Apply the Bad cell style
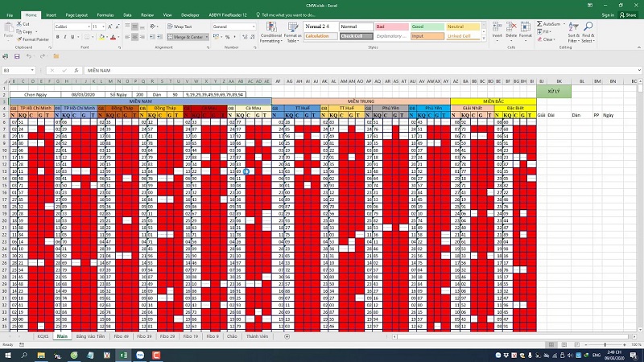This screenshot has width=644, height=362. tap(392, 27)
